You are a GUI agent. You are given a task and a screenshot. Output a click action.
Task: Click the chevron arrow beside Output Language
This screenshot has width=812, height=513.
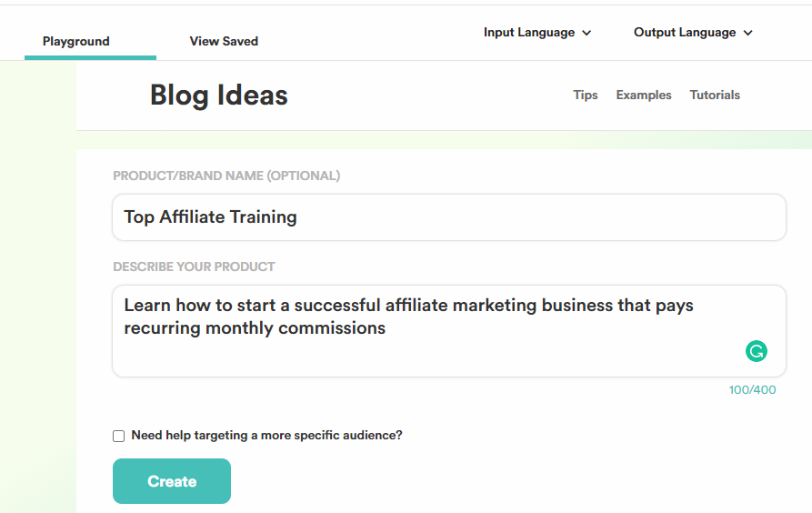[748, 33]
